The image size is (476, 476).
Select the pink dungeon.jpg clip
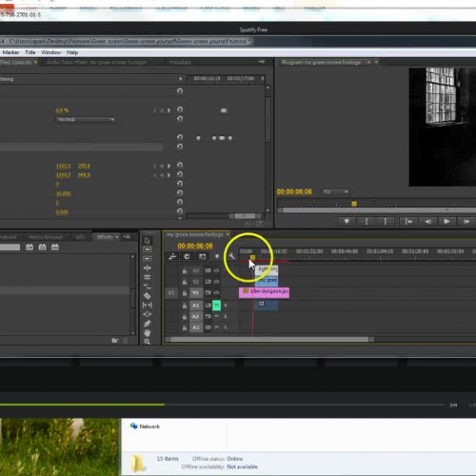[264, 292]
